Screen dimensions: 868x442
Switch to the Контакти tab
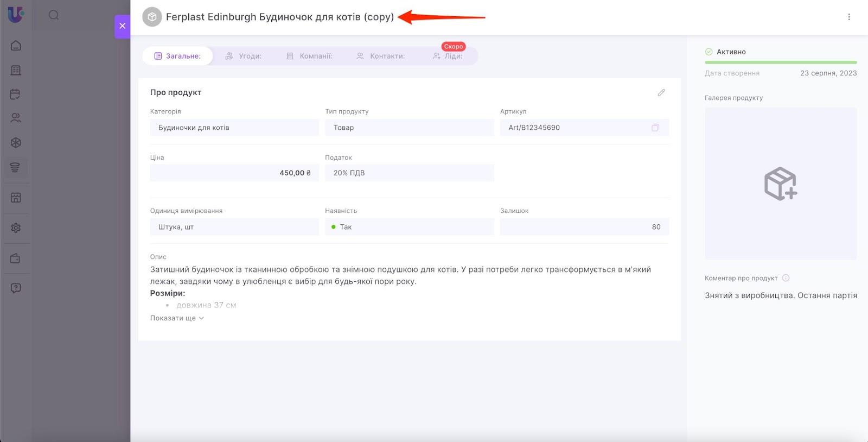coord(381,56)
